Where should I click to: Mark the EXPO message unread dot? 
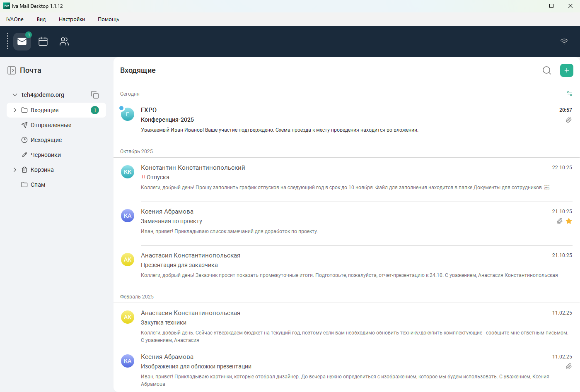pos(121,108)
